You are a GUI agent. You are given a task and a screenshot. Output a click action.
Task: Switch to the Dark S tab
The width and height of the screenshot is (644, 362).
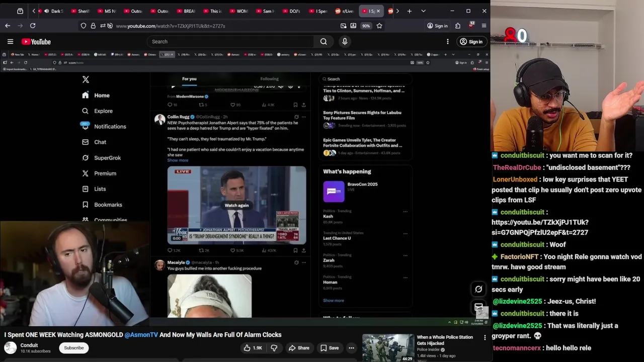(x=52, y=11)
